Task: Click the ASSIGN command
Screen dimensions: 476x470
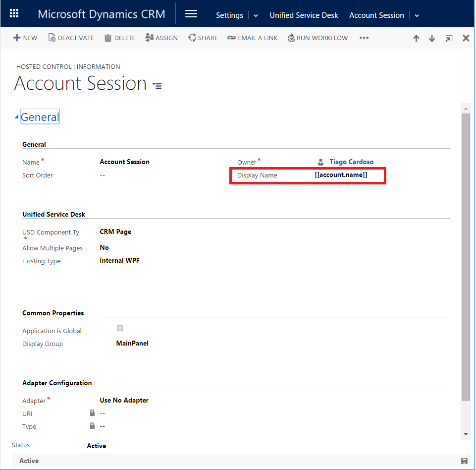Action: coord(161,38)
